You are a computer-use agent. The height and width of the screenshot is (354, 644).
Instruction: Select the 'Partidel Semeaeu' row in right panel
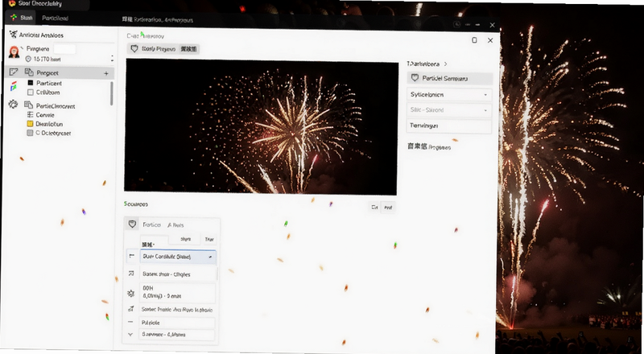[x=449, y=78]
